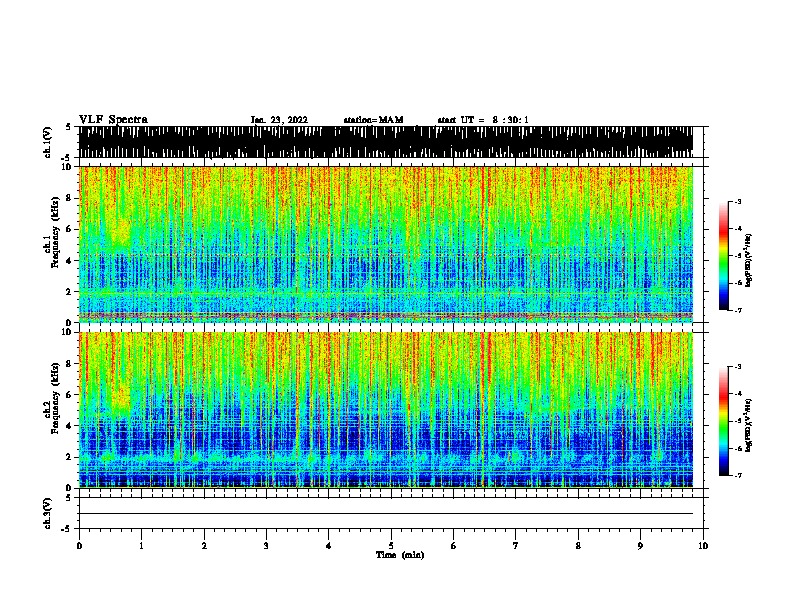Viewport: 792px width, 612px height.
Task: Click the ch.1 color scale bar
Action: (723, 256)
